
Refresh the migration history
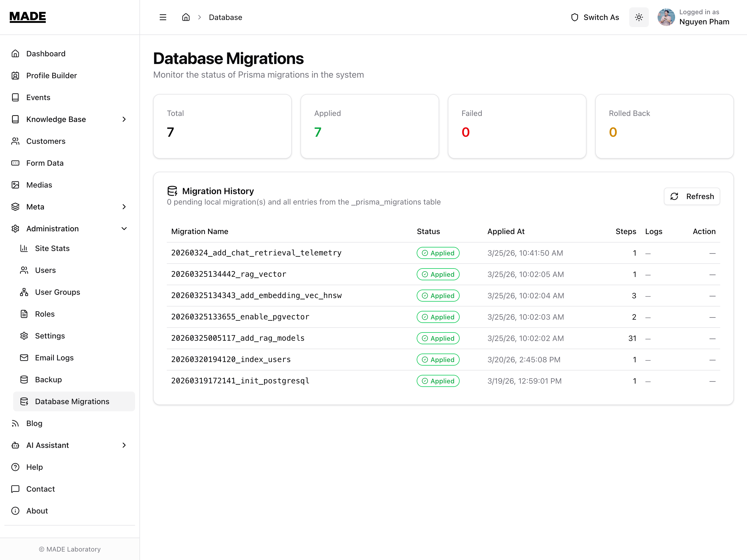(x=691, y=196)
